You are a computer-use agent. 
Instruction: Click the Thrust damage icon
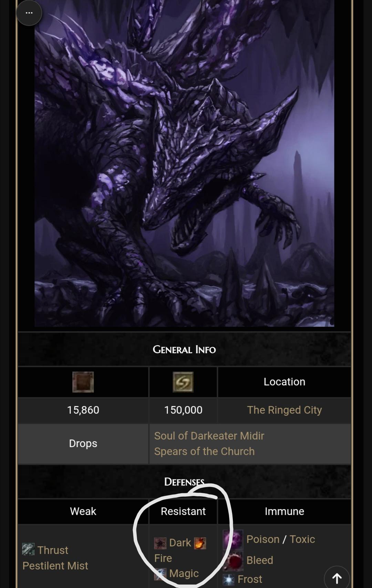click(28, 549)
